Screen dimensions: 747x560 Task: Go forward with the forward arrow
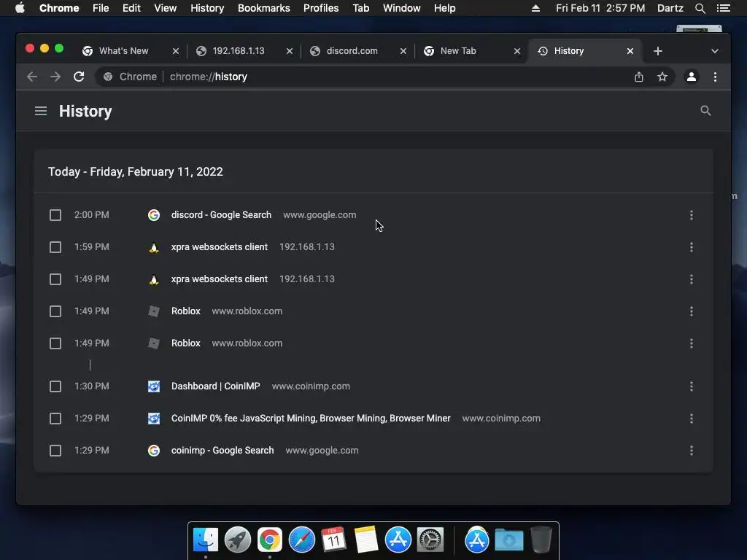click(55, 77)
